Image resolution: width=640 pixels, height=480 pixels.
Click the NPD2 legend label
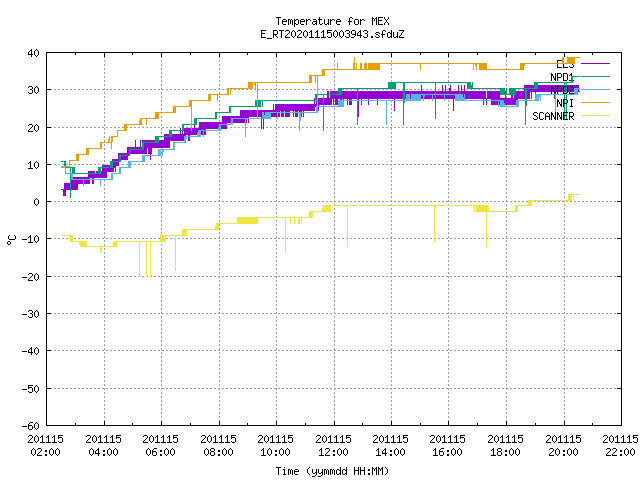[x=562, y=90]
